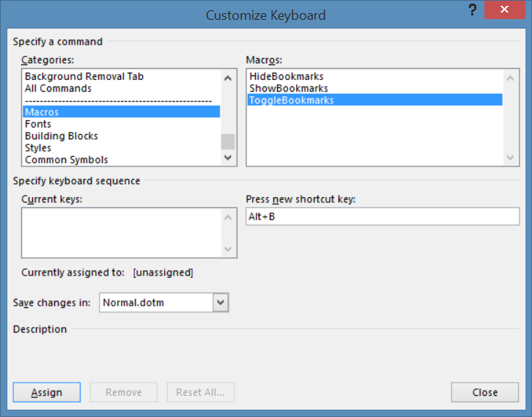Viewport: 532px width, 417px height.
Task: Select the ToggleBookmarks macro
Action: click(x=292, y=100)
